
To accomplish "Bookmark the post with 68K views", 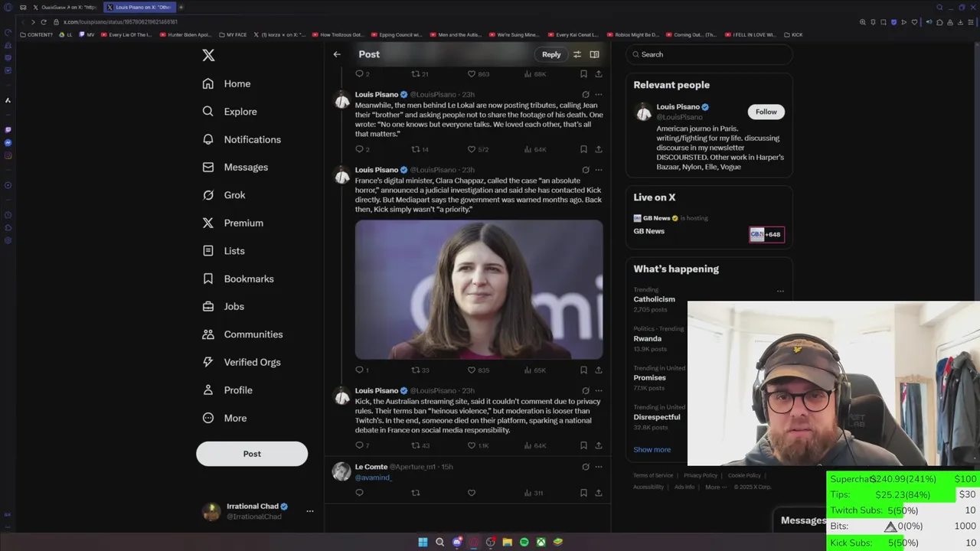I will click(583, 74).
